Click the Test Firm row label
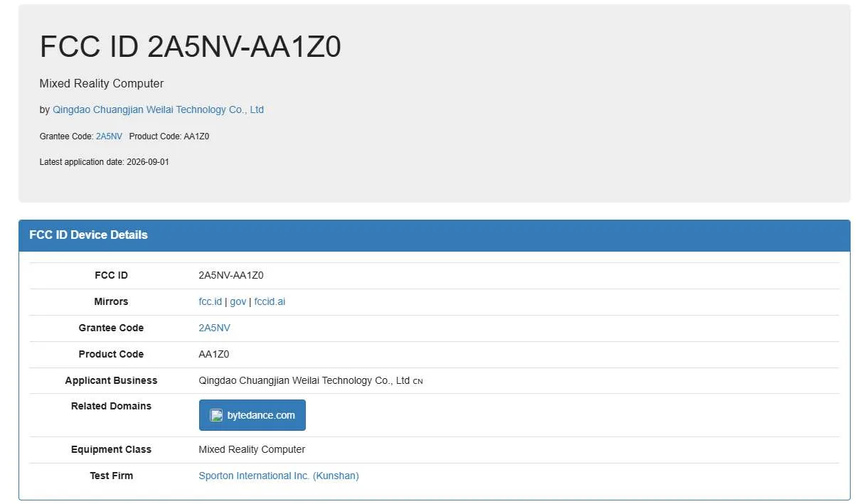This screenshot has height=504, width=867. pyautogui.click(x=111, y=476)
